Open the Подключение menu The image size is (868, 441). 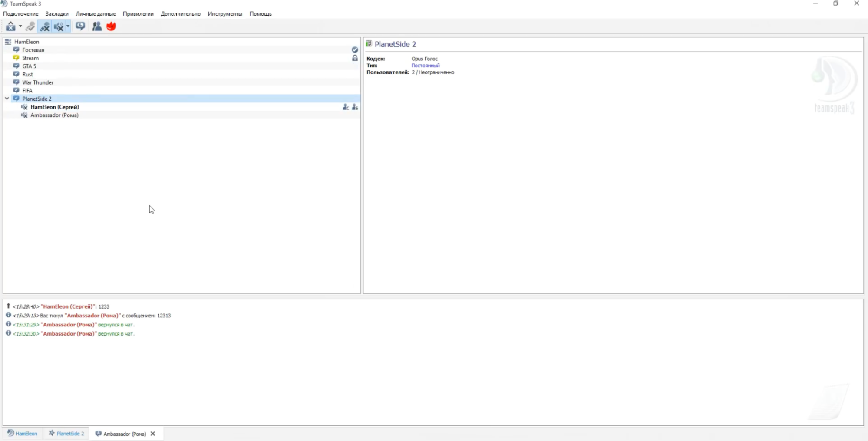(20, 14)
